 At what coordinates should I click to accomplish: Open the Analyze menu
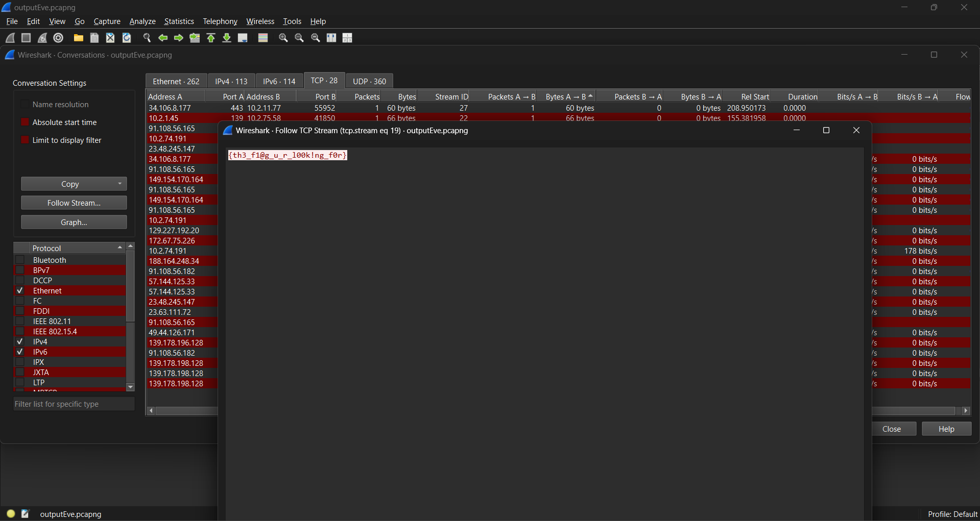coord(142,21)
